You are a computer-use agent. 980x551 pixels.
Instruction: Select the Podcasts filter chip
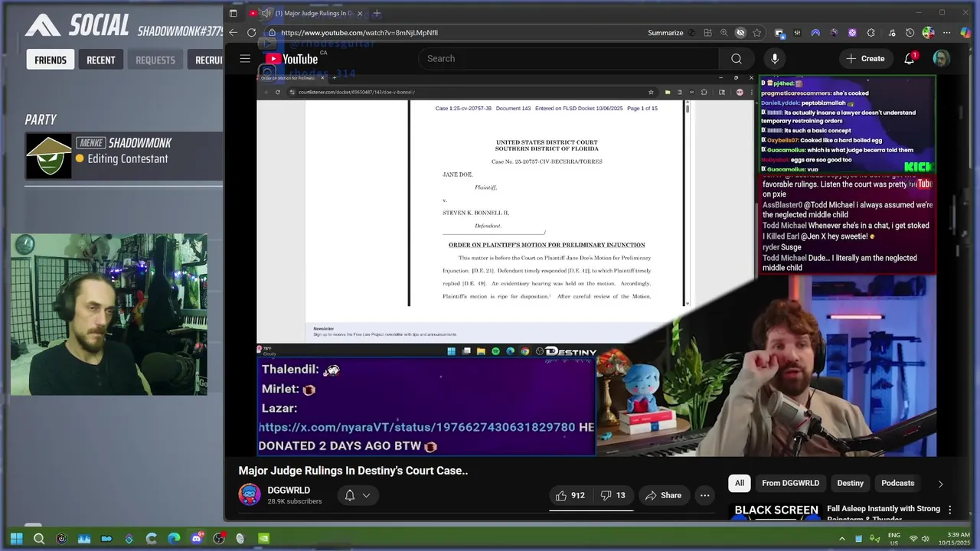coord(897,483)
